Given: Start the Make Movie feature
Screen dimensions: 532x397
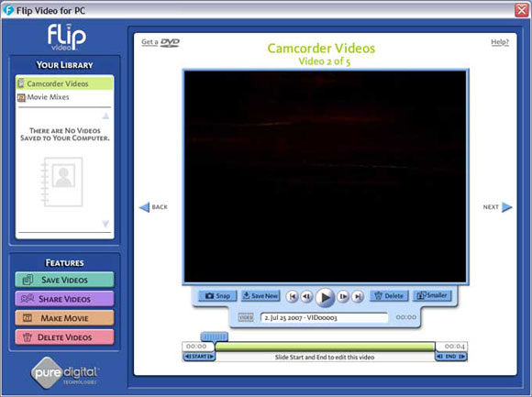Looking at the screenshot, I should [x=64, y=318].
